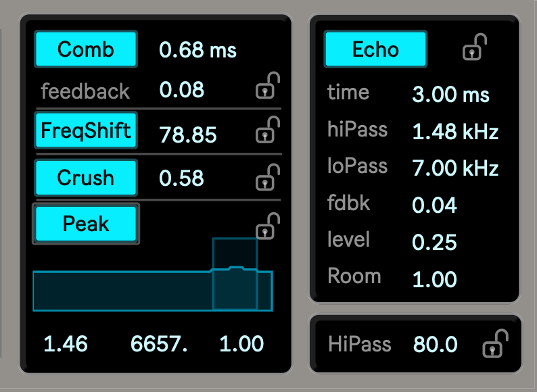Click the Peak filter frequency 6657 value
Image resolution: width=537 pixels, height=392 pixels.
click(x=159, y=344)
